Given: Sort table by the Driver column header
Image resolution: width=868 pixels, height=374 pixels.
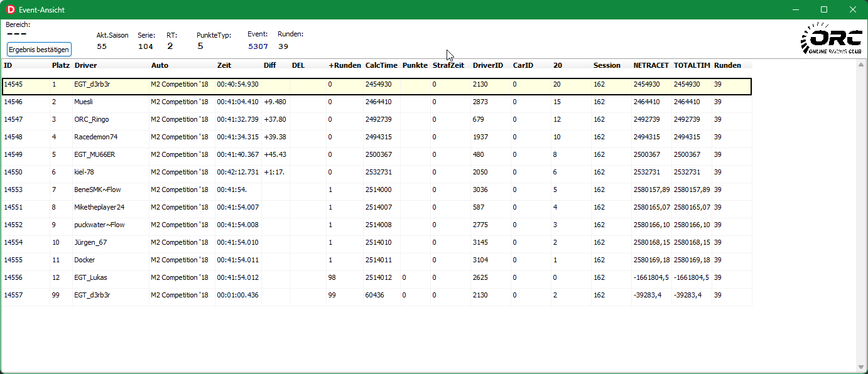Looking at the screenshot, I should point(86,65).
